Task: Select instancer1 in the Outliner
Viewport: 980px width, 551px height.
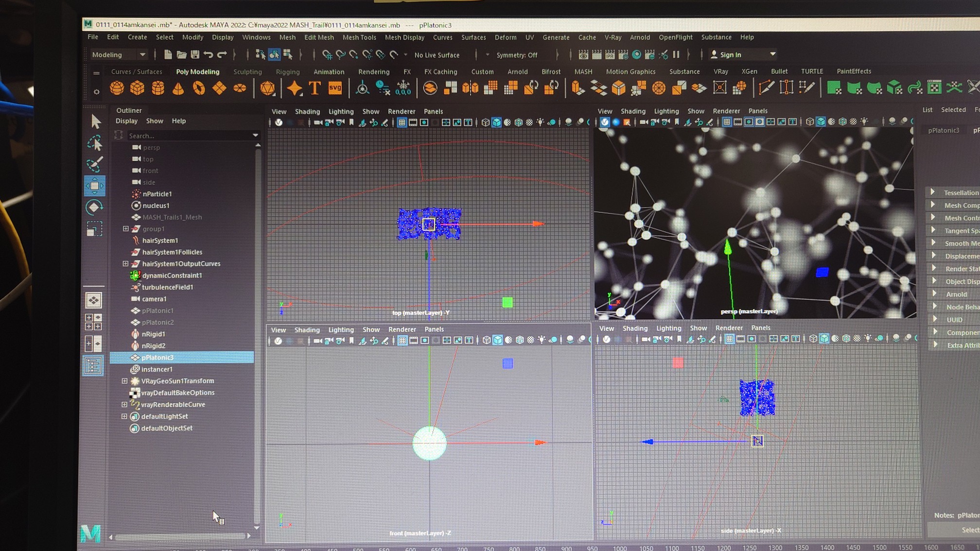Action: (x=157, y=369)
